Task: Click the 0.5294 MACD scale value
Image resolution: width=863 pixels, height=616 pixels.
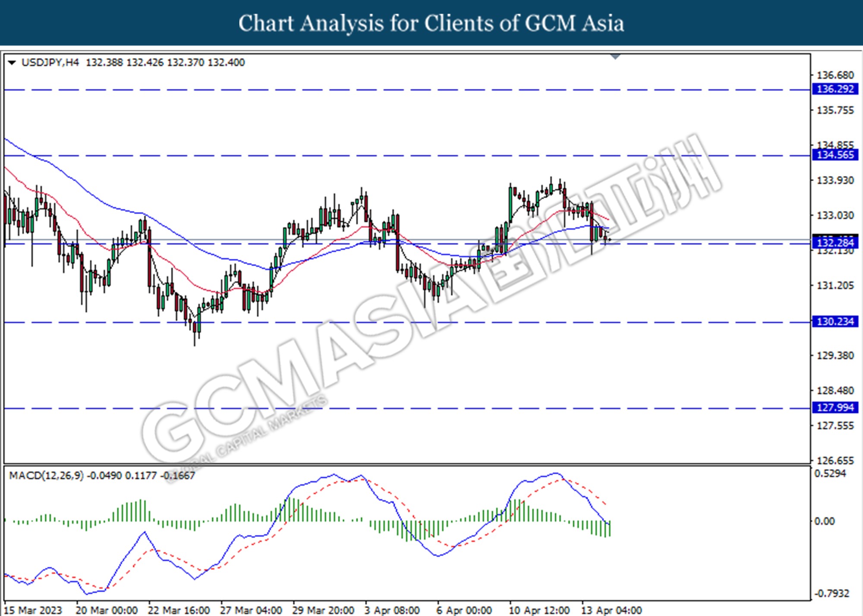Action: click(x=830, y=474)
